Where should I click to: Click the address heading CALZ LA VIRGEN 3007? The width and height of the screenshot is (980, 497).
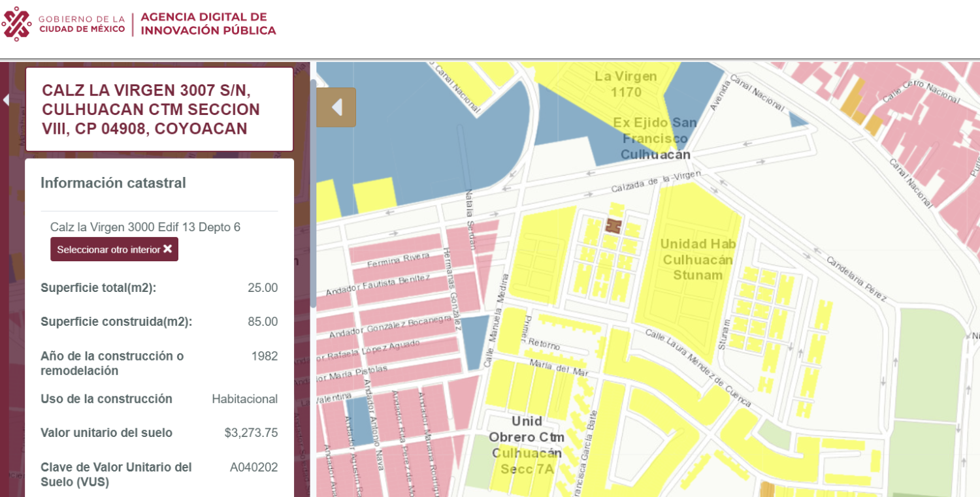click(x=151, y=110)
